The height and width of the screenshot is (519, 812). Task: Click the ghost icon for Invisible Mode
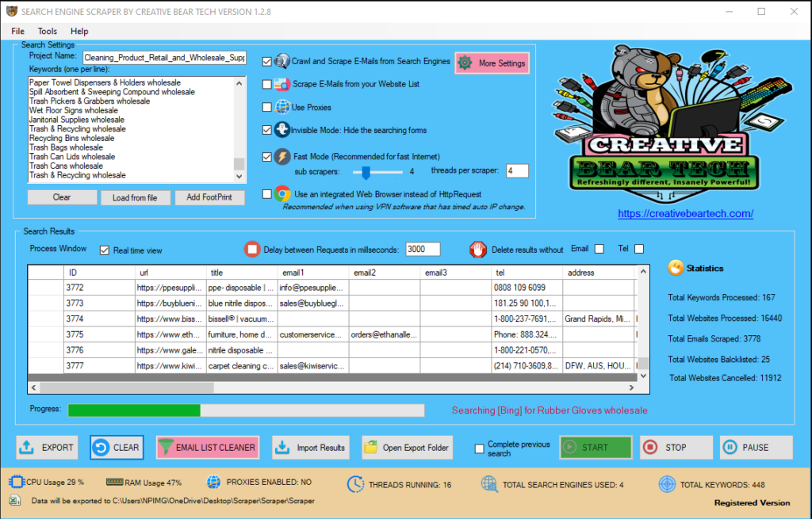pos(282,130)
